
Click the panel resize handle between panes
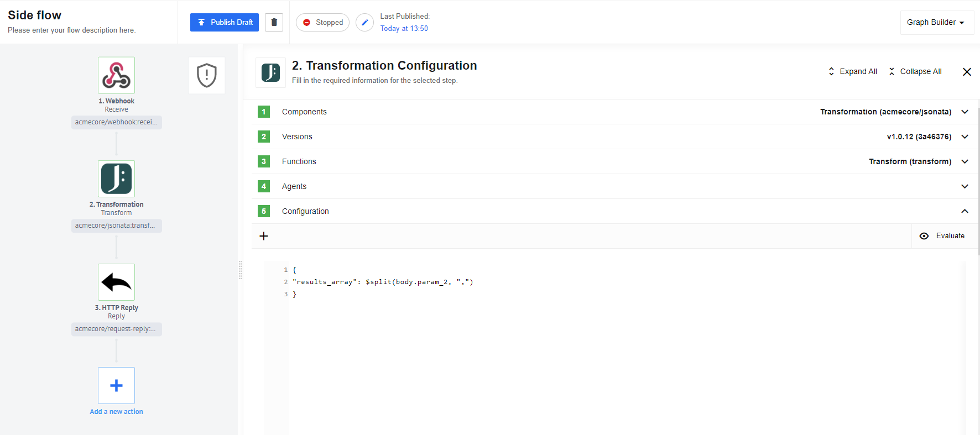pyautogui.click(x=241, y=270)
